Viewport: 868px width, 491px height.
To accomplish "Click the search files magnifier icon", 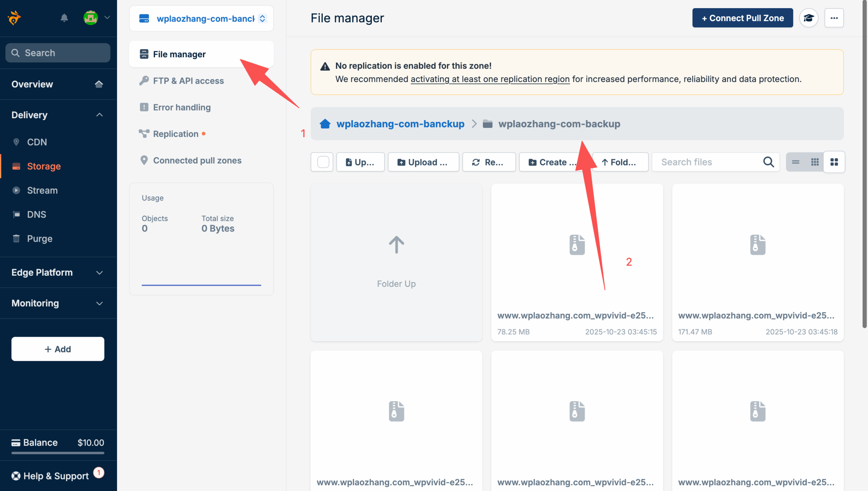I will click(768, 162).
